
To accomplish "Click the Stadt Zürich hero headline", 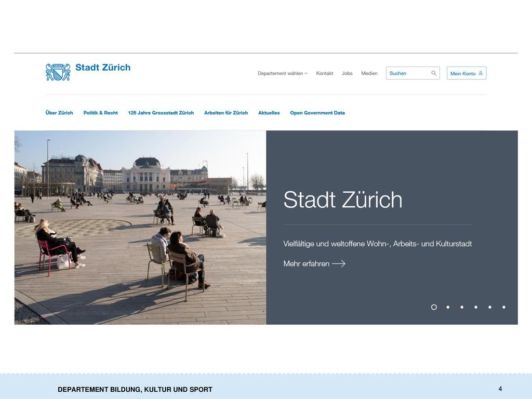I will point(343,199).
